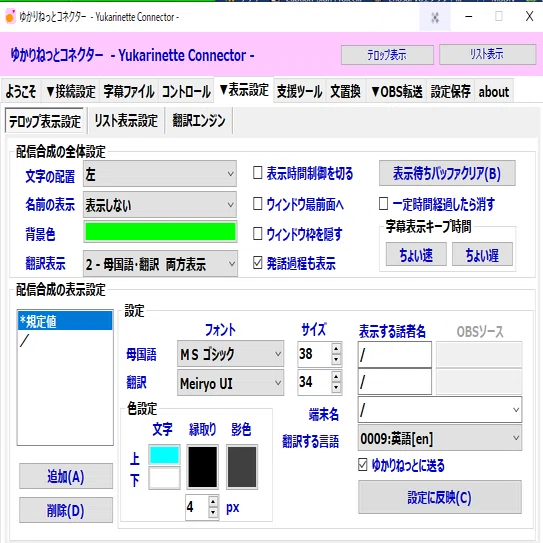Expand the 文字の配置 dropdown

160,173
